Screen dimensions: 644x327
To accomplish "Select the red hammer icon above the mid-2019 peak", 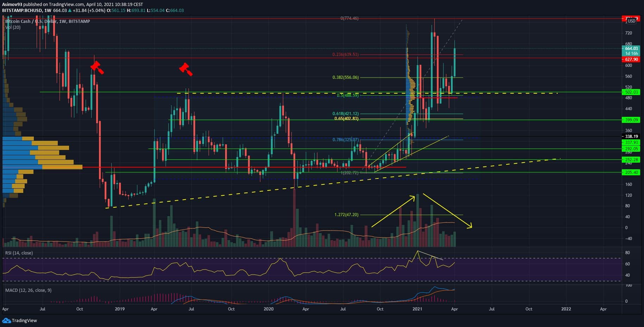I will click(186, 69).
